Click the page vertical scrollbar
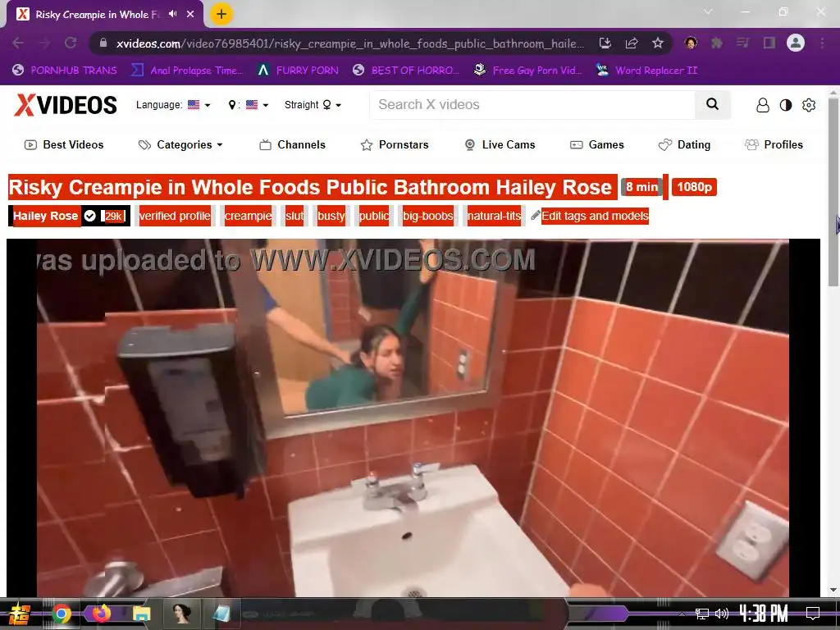Viewport: 840px width, 630px height. coord(833,193)
